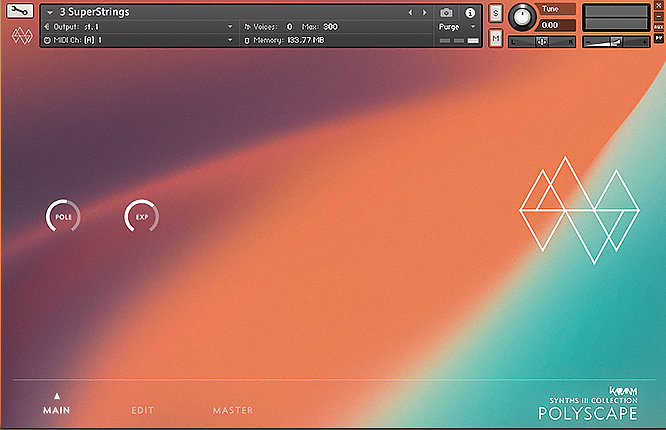This screenshot has height=430, width=666.
Task: Toggle the PV performance view button
Action: coord(658,38)
